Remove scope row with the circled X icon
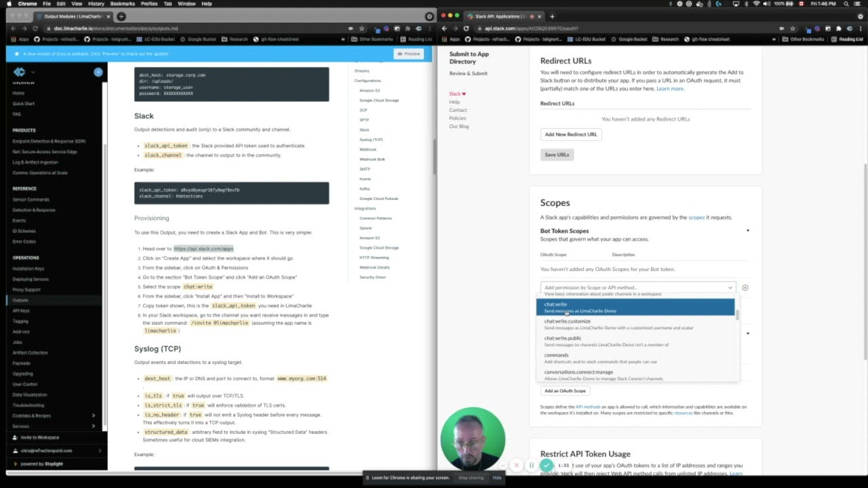The height and width of the screenshot is (488, 868). 745,287
